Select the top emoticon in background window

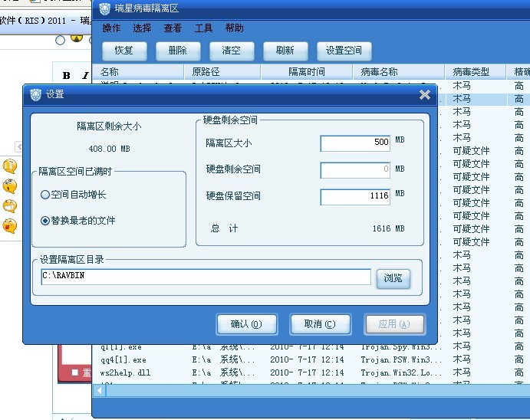coord(10,166)
